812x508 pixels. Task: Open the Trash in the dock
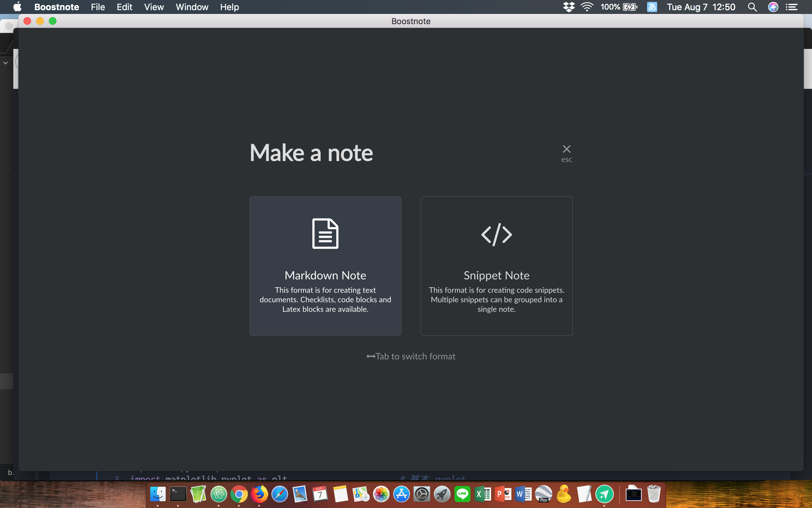tap(654, 494)
